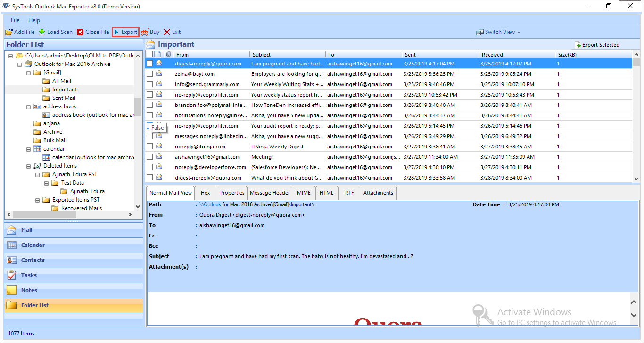Switch to the Hex tab
The image size is (644, 343).
click(206, 193)
